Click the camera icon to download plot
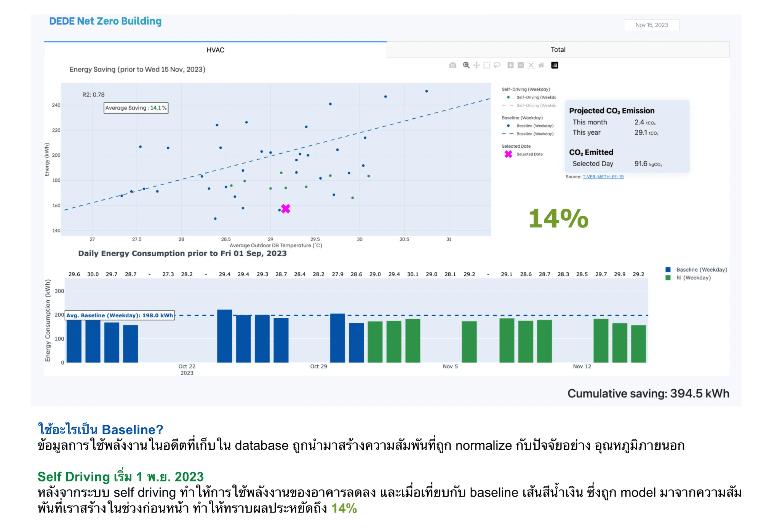 coord(453,65)
